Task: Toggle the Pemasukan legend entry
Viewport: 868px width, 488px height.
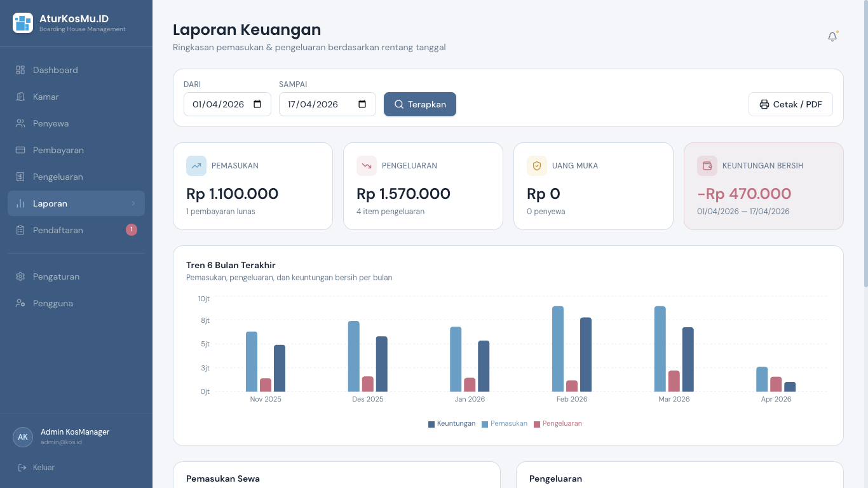Action: pos(505,423)
